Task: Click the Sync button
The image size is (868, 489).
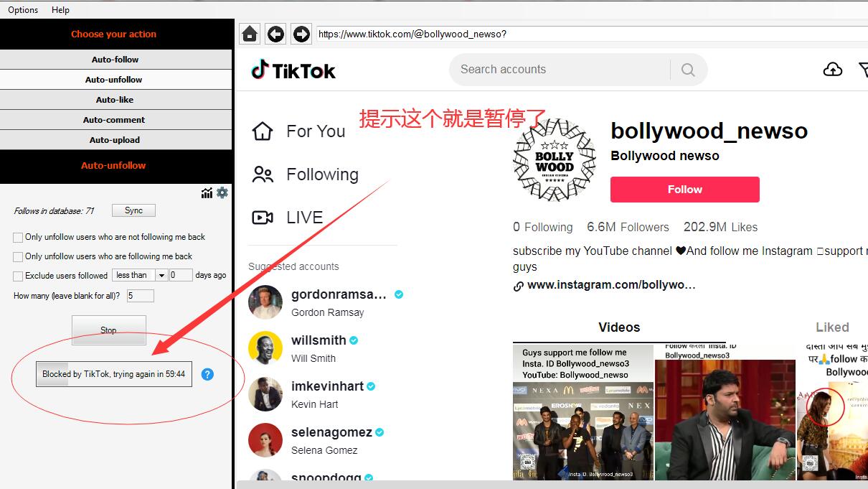Action: pos(133,210)
